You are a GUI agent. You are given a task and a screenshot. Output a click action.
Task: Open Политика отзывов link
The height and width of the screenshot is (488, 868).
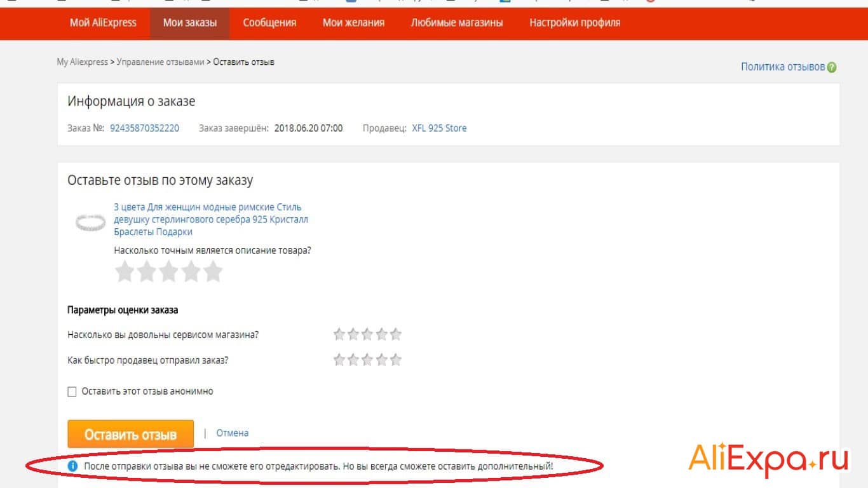[783, 67]
